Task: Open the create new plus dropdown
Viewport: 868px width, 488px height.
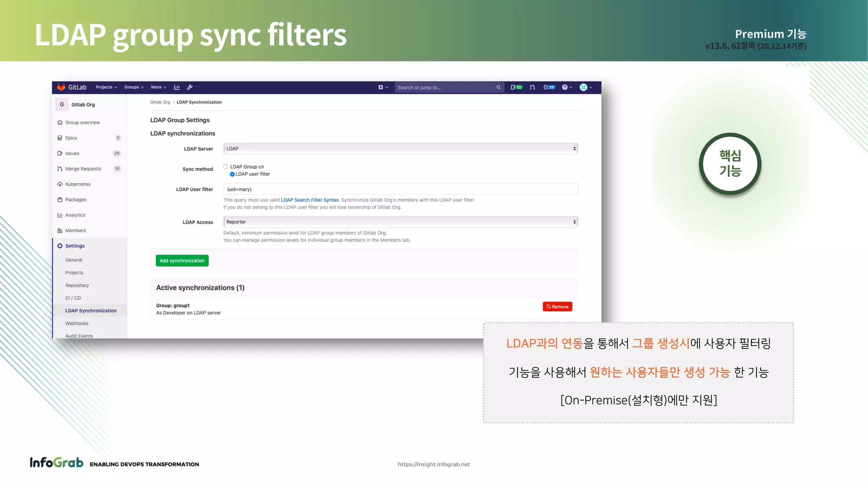Action: [x=383, y=87]
